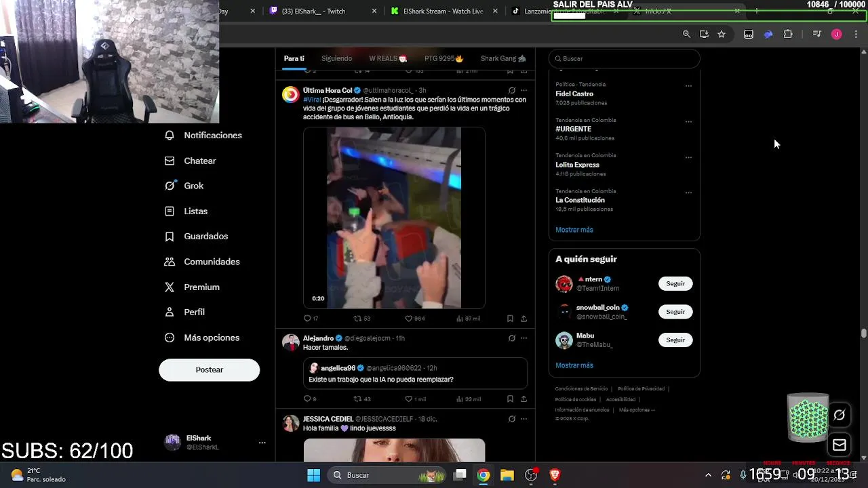Open Notificaciones in the X sidebar

pos(203,135)
